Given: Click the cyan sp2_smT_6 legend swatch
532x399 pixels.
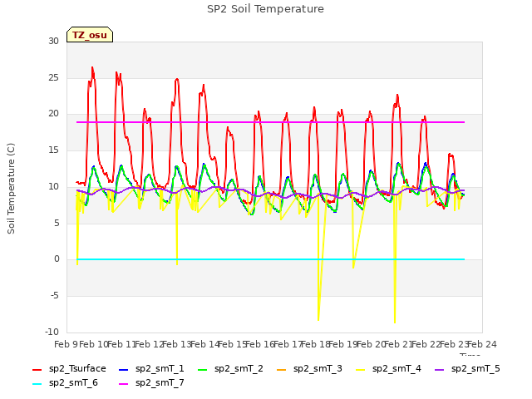Looking at the screenshot, I should point(37,384).
